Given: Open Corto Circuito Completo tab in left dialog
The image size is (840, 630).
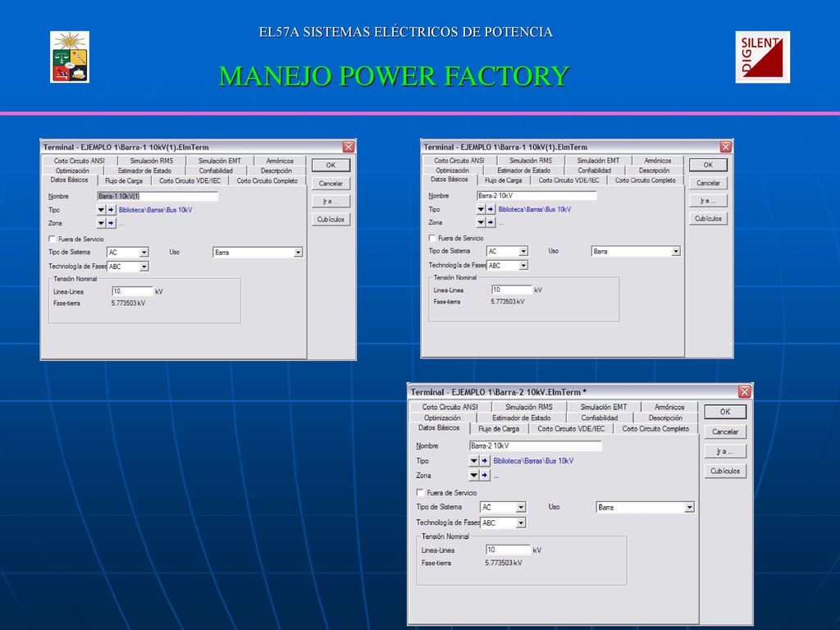Looking at the screenshot, I should 267,181.
